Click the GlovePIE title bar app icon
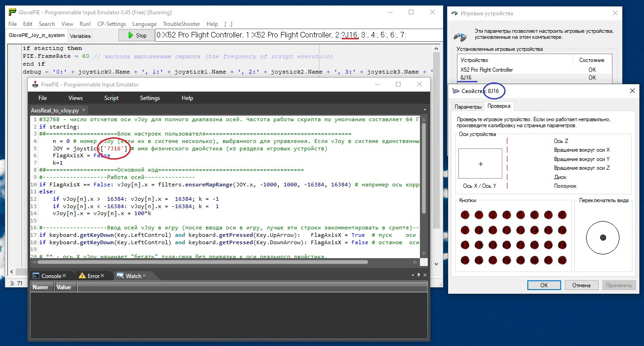The height and width of the screenshot is (346, 644). tap(12, 12)
